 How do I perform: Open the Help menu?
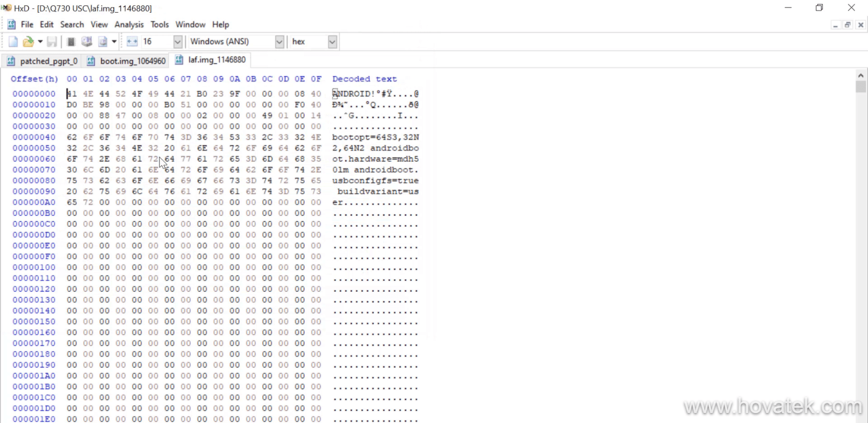[220, 25]
